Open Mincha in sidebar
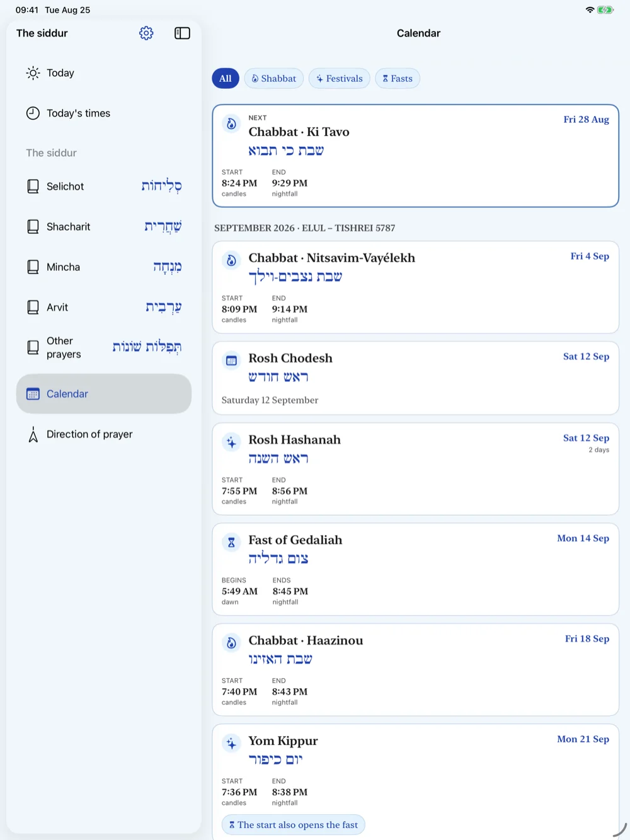 coord(104,267)
